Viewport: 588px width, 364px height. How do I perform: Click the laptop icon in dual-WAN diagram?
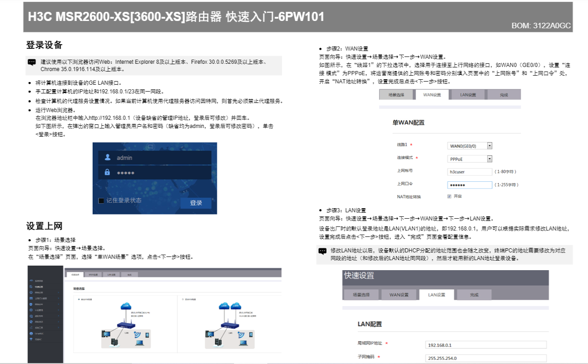pyautogui.click(x=243, y=343)
